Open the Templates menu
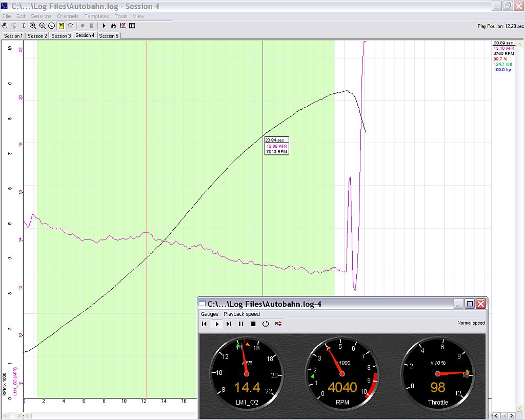Image resolution: width=525 pixels, height=420 pixels. click(x=96, y=16)
